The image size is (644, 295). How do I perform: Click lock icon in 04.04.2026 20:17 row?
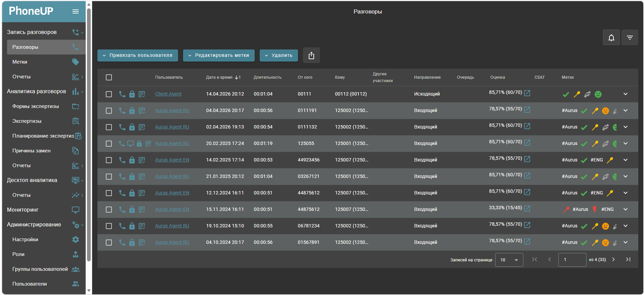(132, 111)
